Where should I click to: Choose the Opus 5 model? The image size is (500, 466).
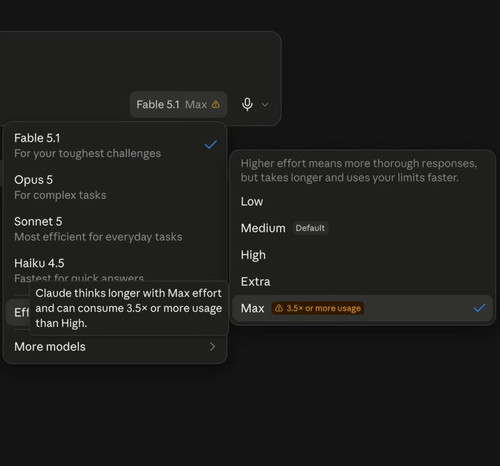coord(115,187)
